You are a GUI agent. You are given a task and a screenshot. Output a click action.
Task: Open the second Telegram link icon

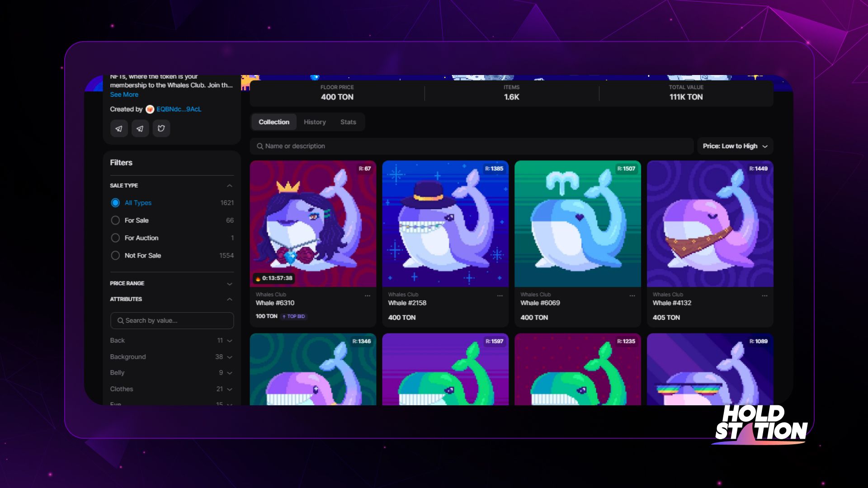(x=140, y=129)
